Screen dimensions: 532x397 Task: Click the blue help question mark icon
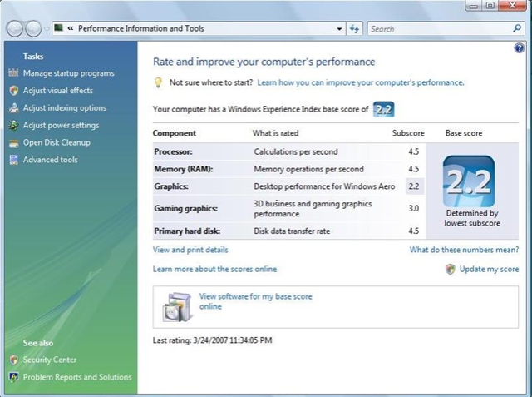(x=519, y=48)
